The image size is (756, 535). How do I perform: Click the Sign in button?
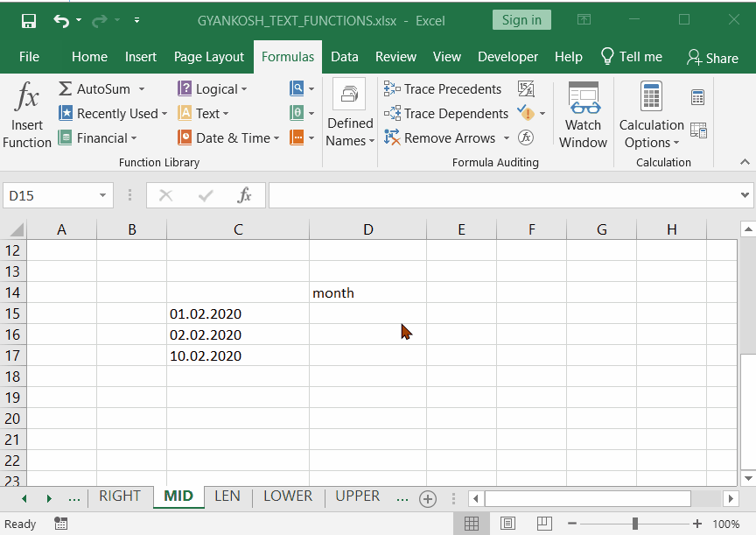tap(521, 20)
